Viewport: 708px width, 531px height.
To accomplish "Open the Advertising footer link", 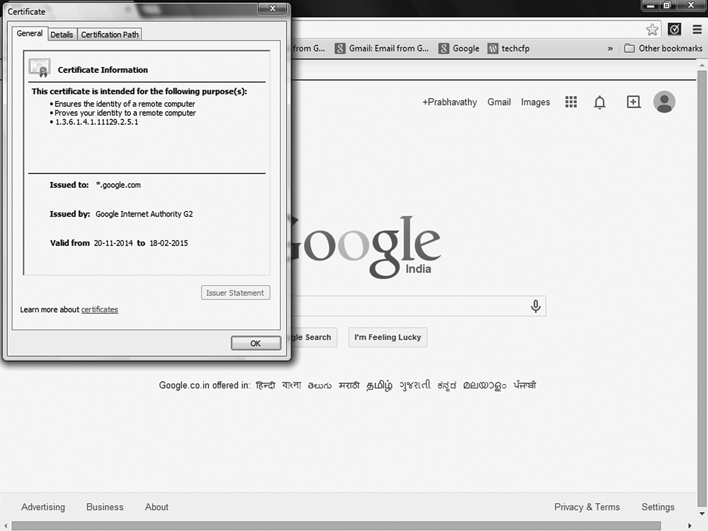I will click(x=43, y=507).
